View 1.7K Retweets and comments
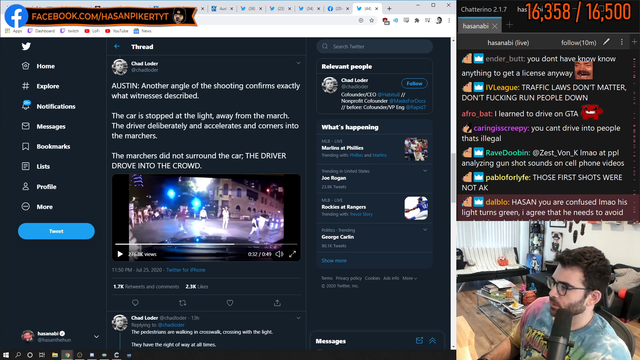The width and height of the screenshot is (640, 360). click(x=146, y=287)
